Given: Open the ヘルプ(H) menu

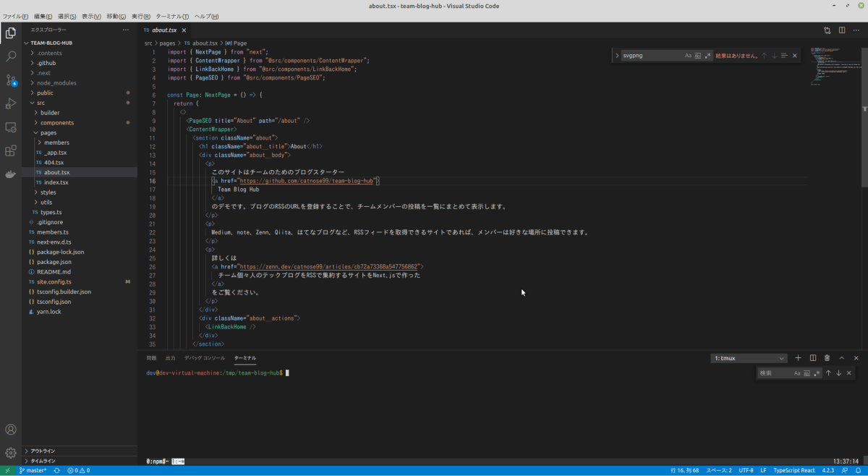Looking at the screenshot, I should coord(207,16).
